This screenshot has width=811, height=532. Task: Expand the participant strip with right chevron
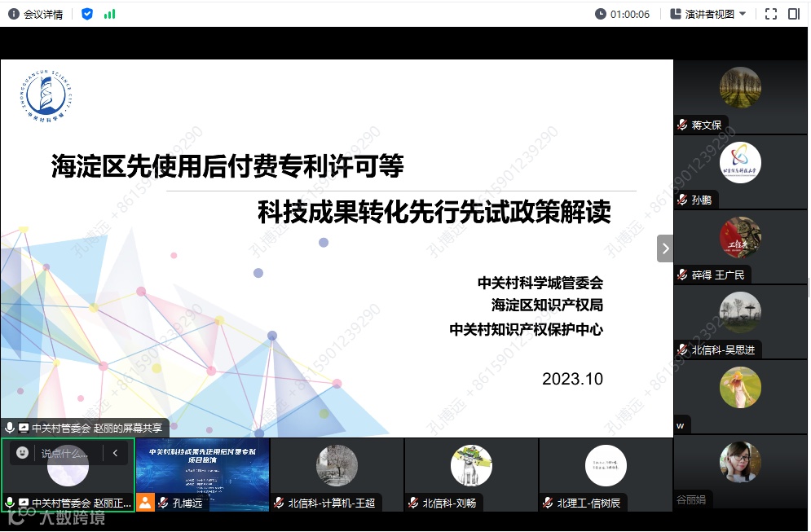[665, 248]
